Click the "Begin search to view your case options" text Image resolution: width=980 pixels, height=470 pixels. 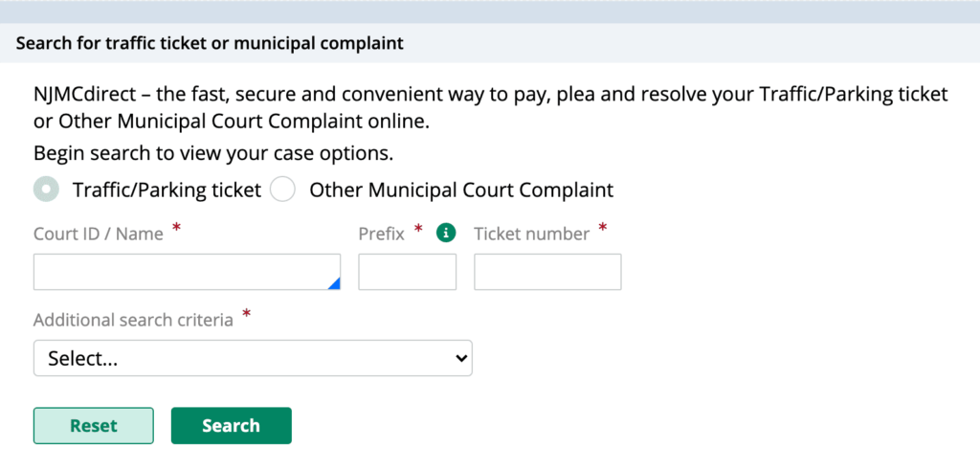point(213,154)
